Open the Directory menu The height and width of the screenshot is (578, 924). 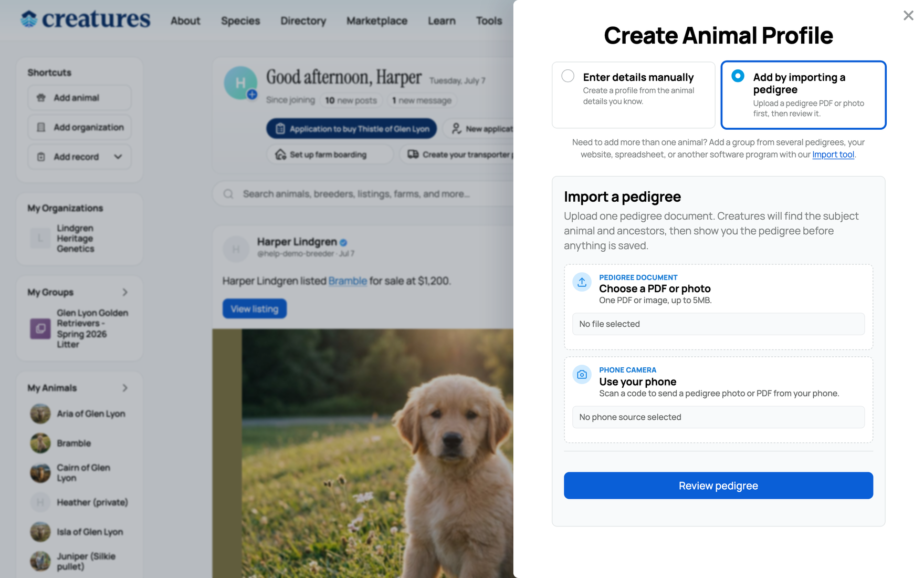coord(303,20)
